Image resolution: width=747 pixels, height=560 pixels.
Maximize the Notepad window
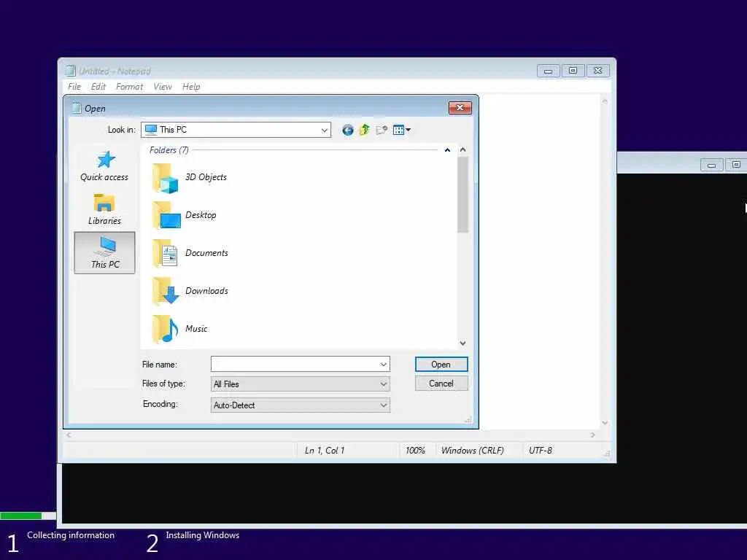573,71
